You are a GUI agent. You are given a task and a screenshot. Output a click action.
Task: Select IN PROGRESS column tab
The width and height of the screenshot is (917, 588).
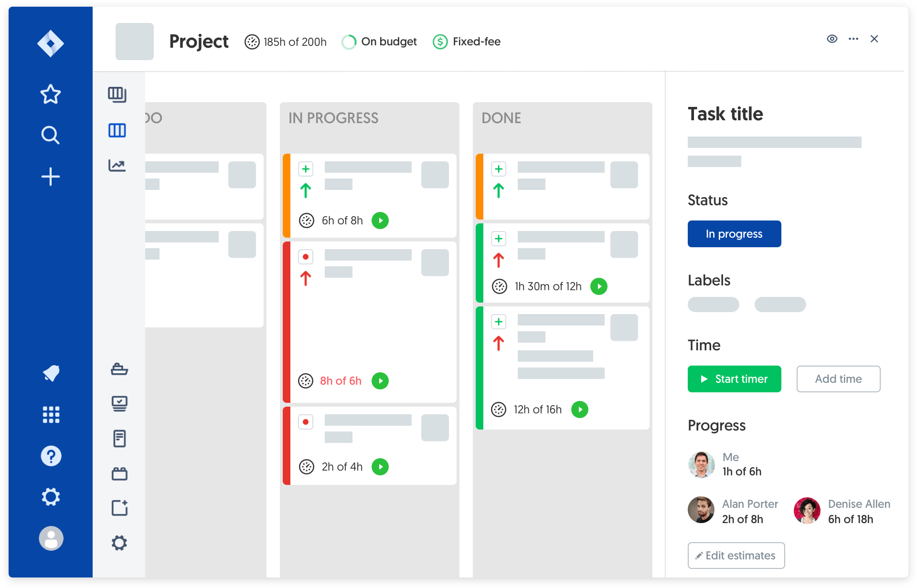pos(332,118)
